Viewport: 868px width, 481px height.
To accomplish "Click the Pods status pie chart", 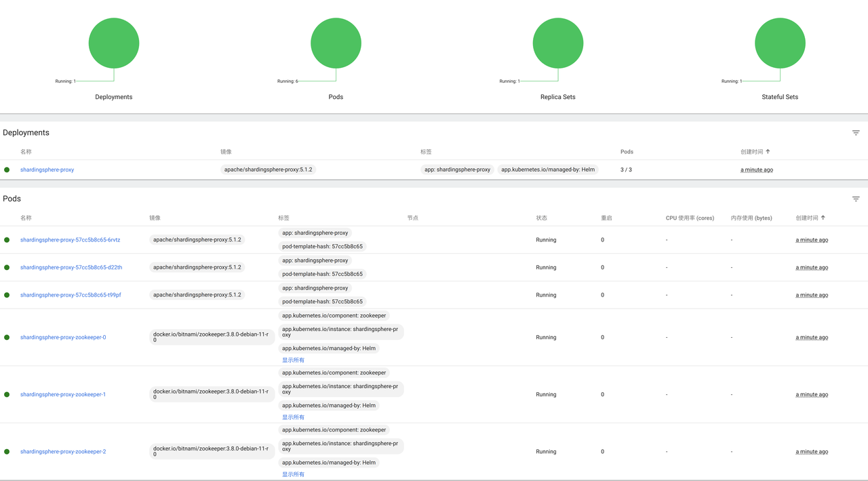I will coord(336,42).
